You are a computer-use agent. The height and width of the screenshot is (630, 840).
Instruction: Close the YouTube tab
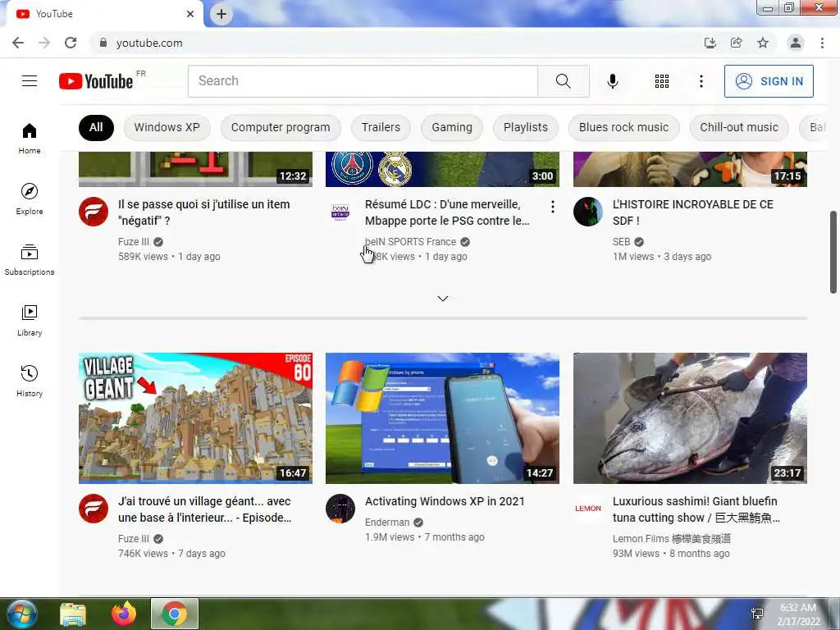coord(190,14)
